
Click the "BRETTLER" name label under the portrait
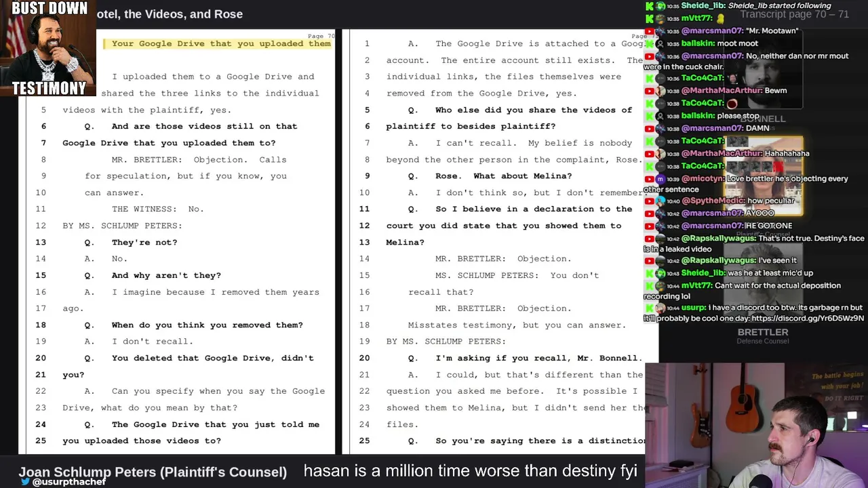click(x=763, y=332)
